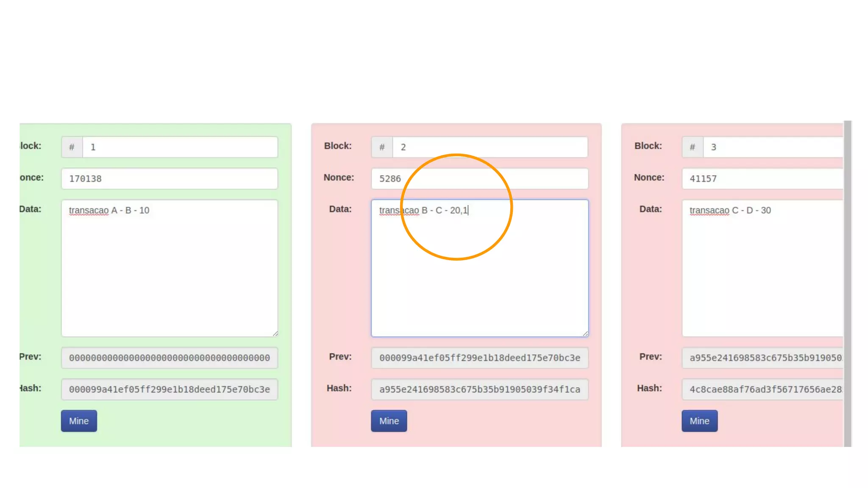This screenshot has height=488, width=868.
Task: Click block 3 Prev hash field
Action: coord(762,358)
